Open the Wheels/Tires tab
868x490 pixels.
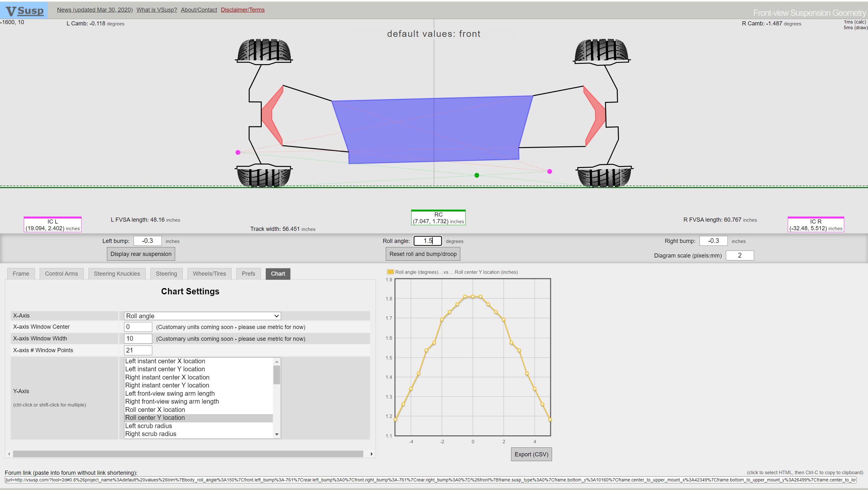209,273
